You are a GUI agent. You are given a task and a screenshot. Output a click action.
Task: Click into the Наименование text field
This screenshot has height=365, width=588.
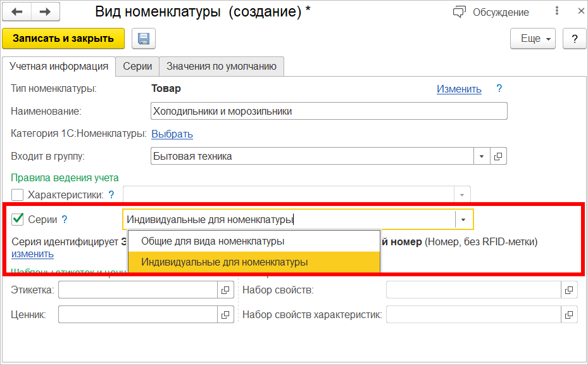329,112
